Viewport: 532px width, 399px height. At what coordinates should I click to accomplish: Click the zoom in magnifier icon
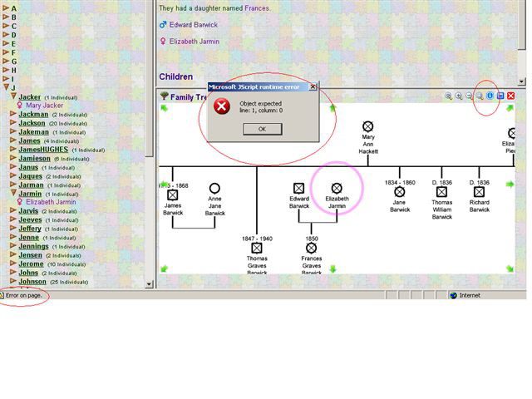click(x=459, y=96)
